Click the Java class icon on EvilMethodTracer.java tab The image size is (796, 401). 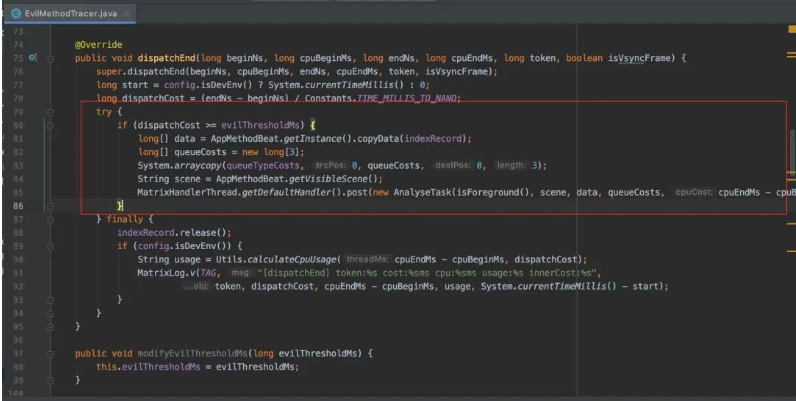pos(16,14)
